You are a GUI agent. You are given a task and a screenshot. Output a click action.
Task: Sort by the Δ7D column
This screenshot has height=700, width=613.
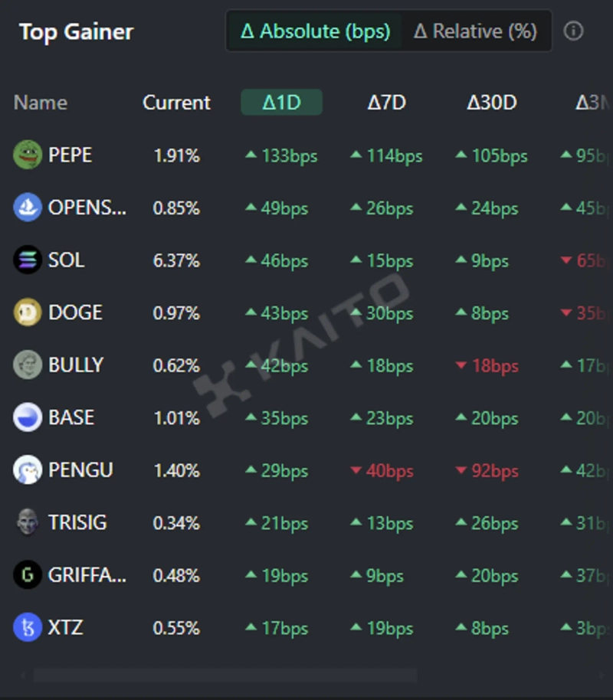tap(386, 103)
